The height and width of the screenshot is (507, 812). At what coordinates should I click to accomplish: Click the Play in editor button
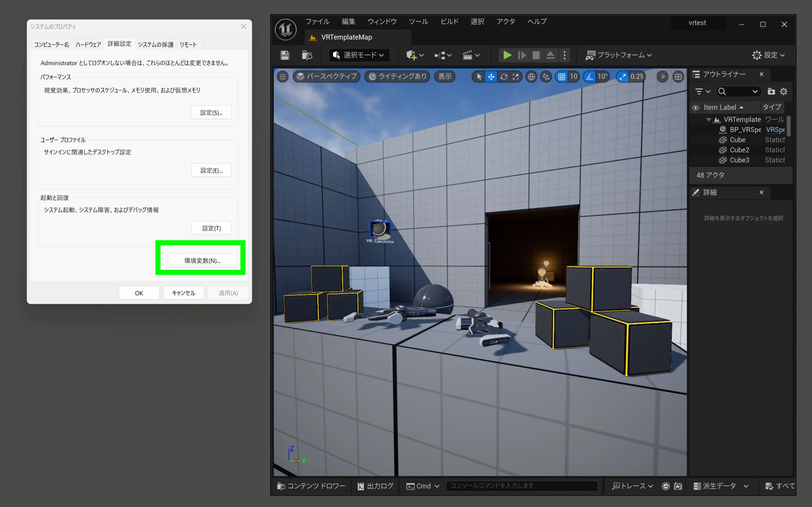507,55
